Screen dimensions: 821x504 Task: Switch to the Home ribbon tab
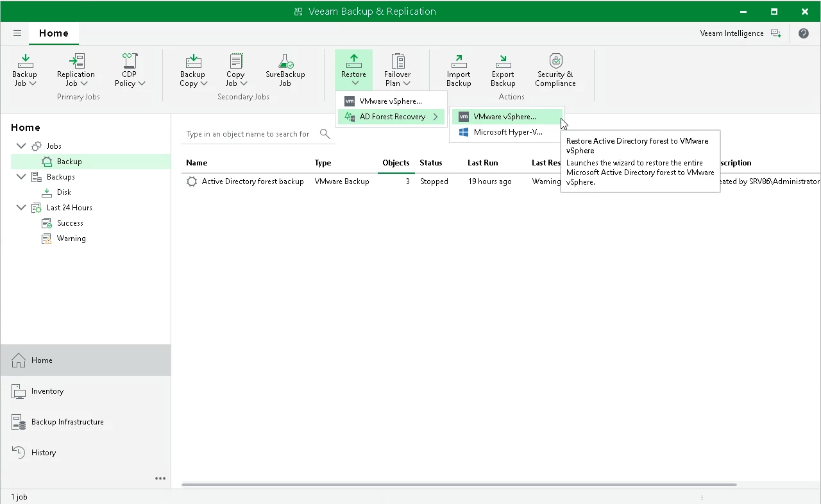coord(54,33)
